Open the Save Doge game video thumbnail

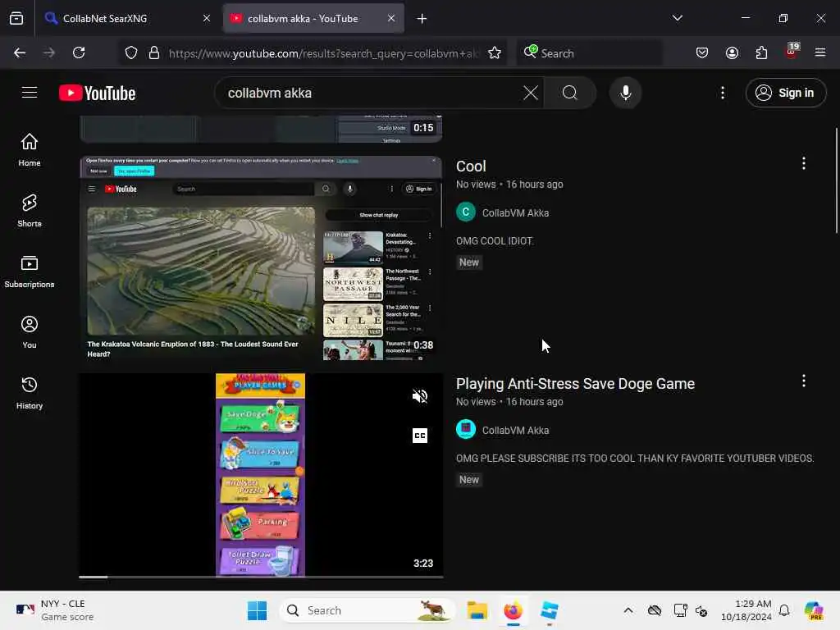click(x=261, y=475)
